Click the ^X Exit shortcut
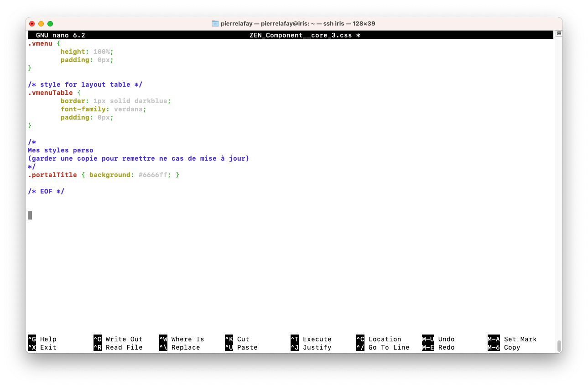 click(x=42, y=347)
